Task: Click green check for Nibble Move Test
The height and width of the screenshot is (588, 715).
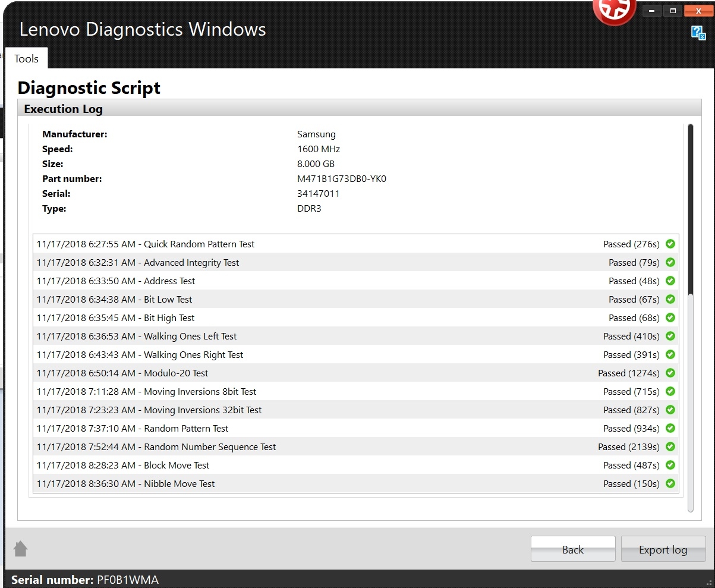Action: click(x=670, y=483)
